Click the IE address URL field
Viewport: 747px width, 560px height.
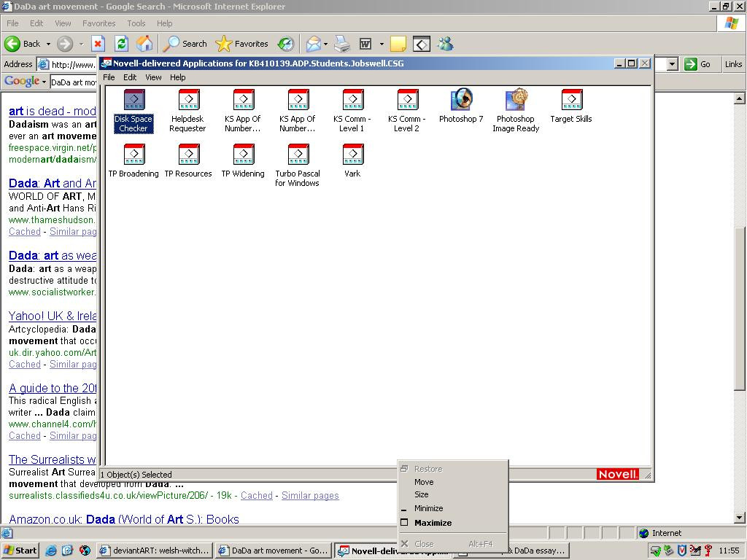(x=74, y=64)
